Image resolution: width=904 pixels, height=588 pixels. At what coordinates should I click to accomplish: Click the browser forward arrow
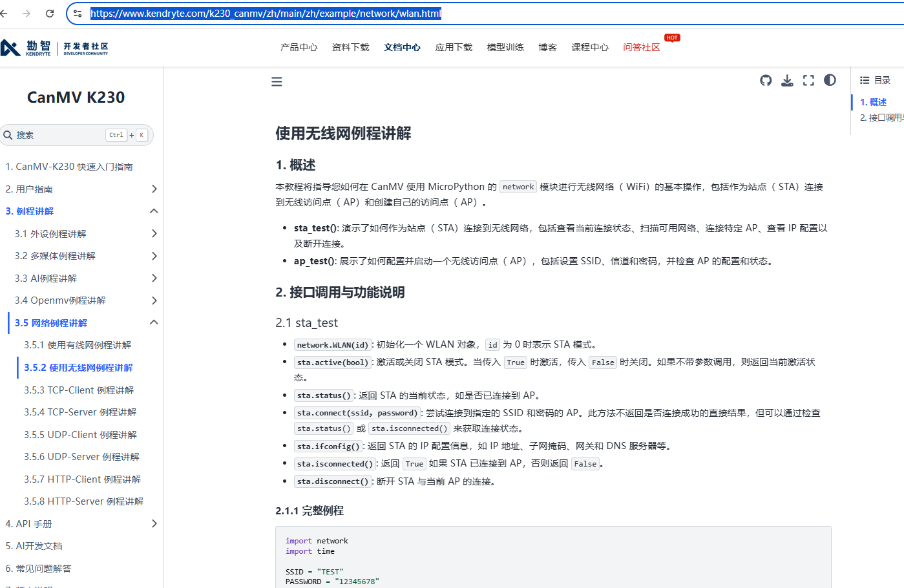pyautogui.click(x=26, y=13)
